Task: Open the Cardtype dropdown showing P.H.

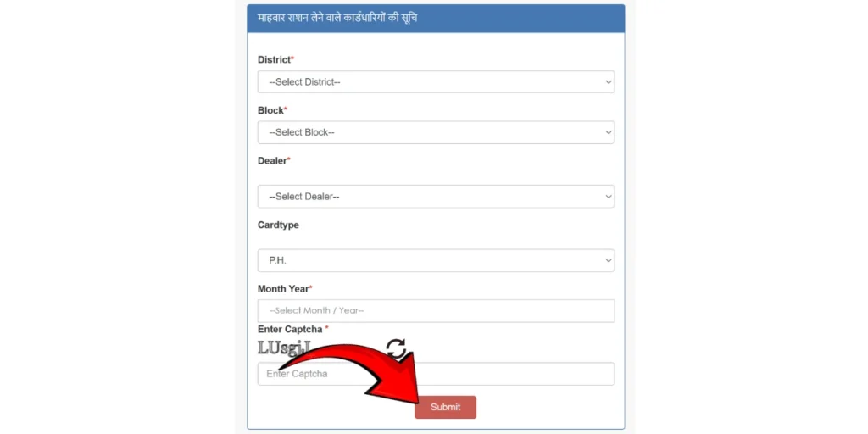Action: (436, 260)
